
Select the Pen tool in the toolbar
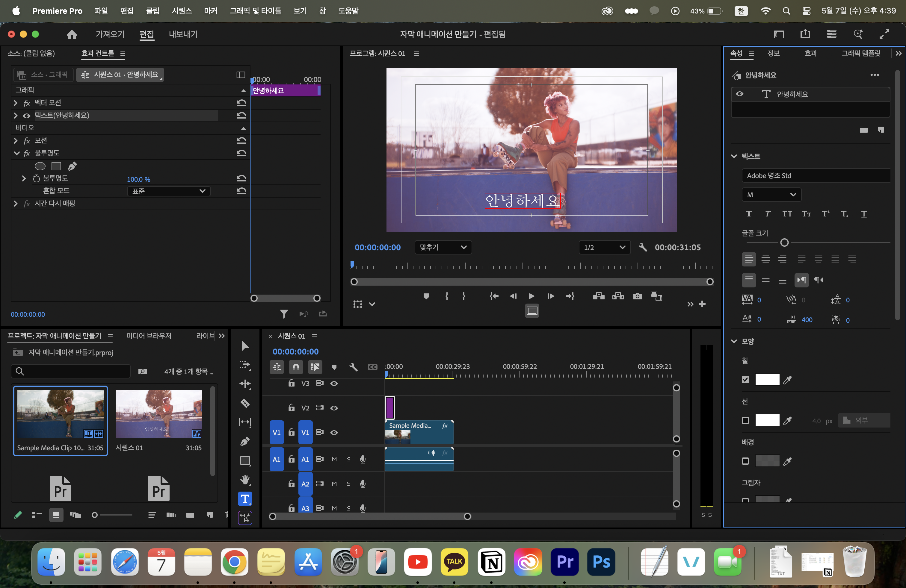[245, 441]
